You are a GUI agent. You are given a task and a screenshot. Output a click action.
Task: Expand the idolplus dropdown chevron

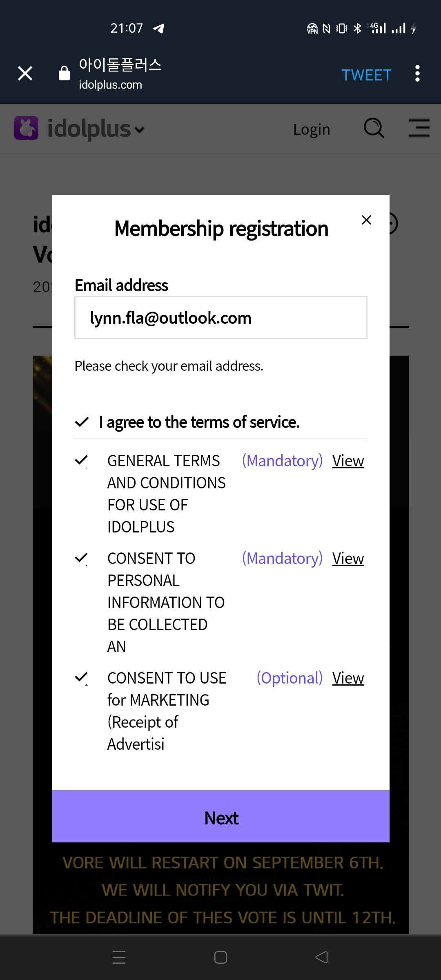(x=140, y=130)
